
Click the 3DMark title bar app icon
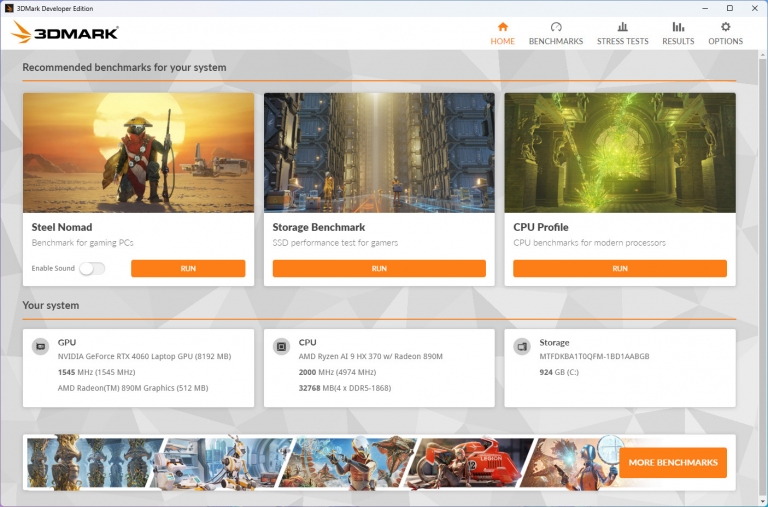(x=8, y=8)
